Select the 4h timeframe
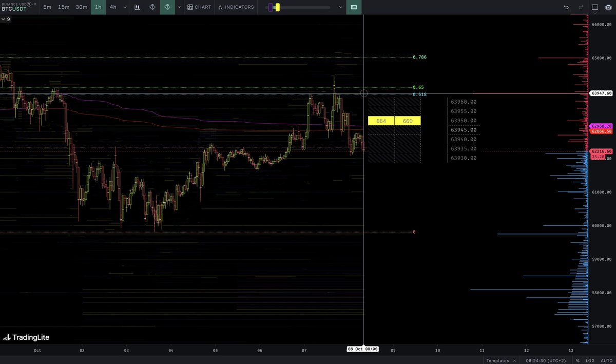616x364 pixels. [x=113, y=7]
